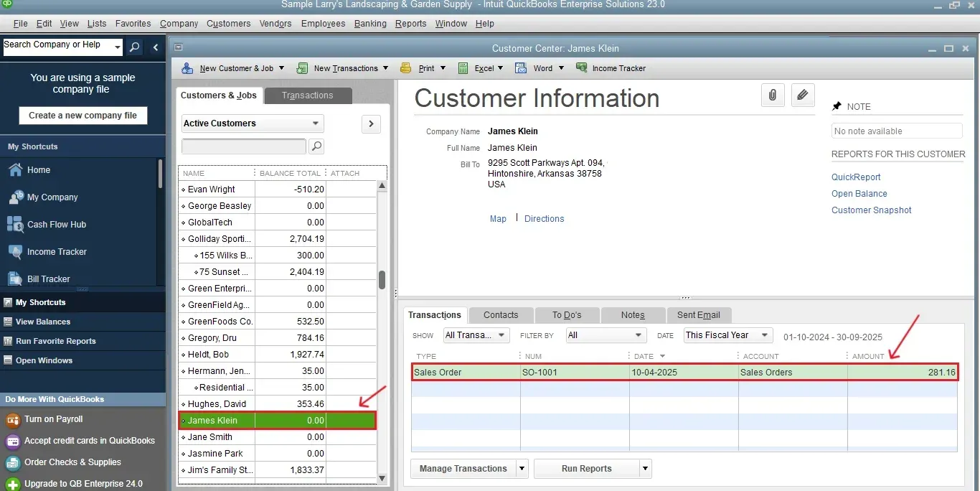The image size is (980, 491).
Task: Switch to the To Do's tab
Action: pos(567,315)
